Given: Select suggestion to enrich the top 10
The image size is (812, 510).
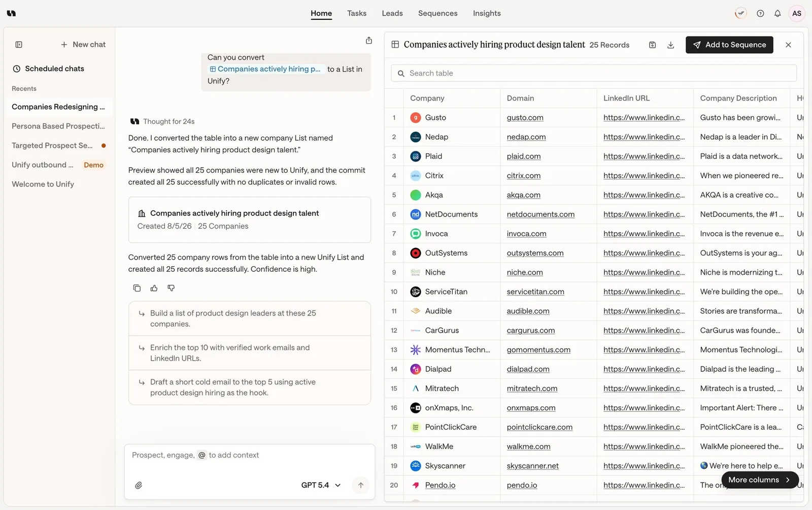Looking at the screenshot, I should point(250,353).
